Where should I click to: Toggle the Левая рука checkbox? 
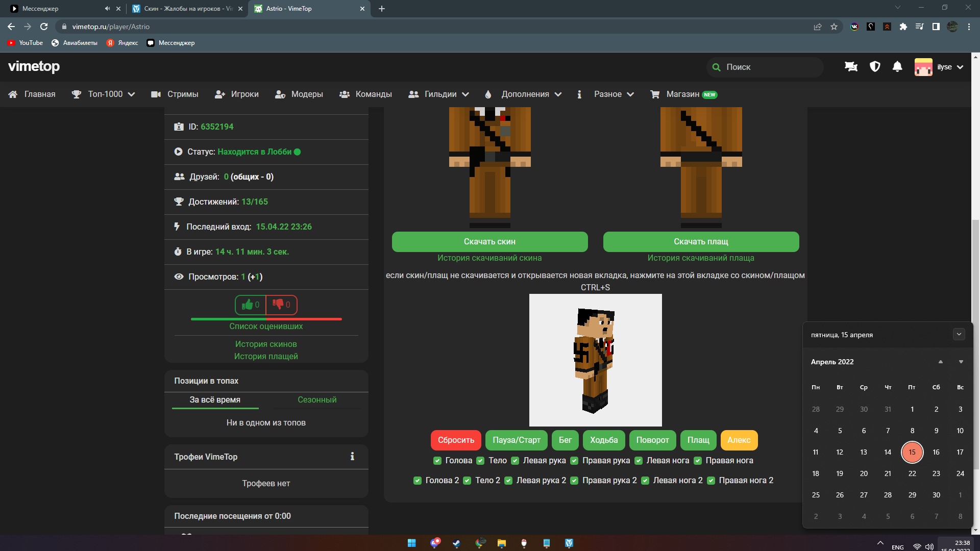(x=515, y=461)
